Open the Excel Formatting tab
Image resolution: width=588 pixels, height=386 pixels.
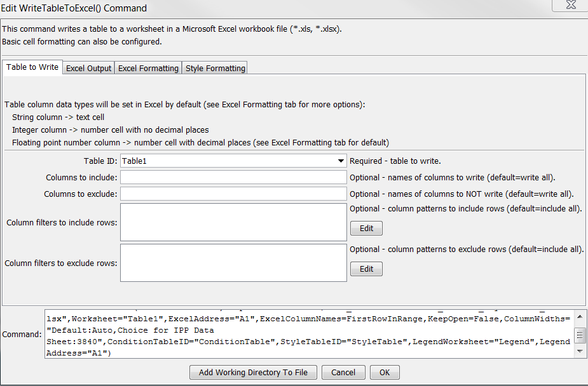click(147, 68)
